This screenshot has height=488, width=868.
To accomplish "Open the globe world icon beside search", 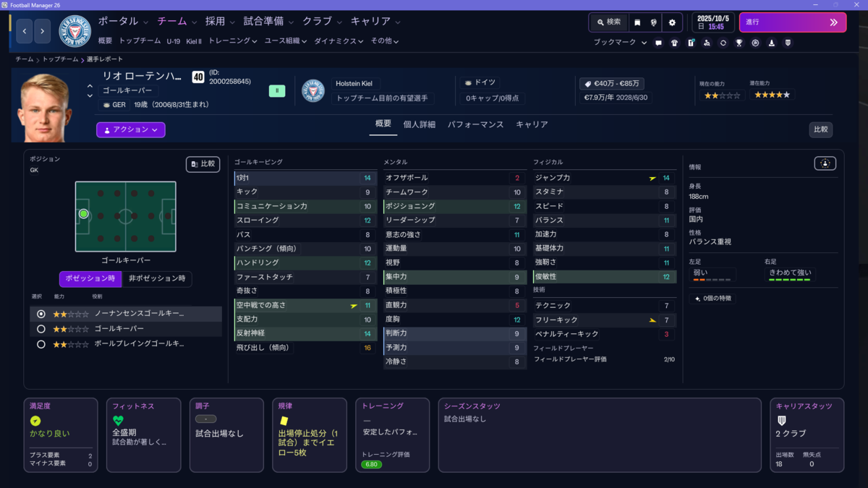I will (654, 22).
